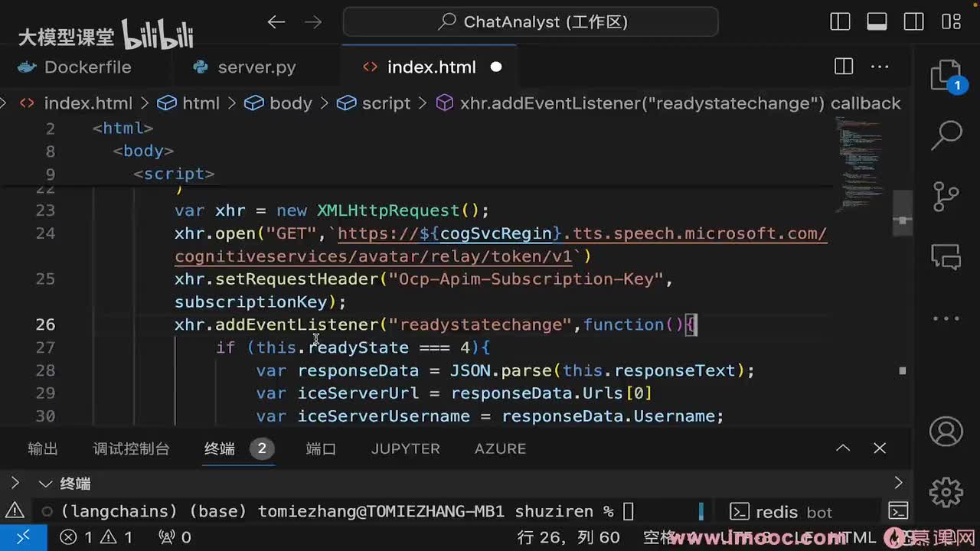Jump to the sticky <script> line
Screen dimensions: 980x551
(174, 174)
